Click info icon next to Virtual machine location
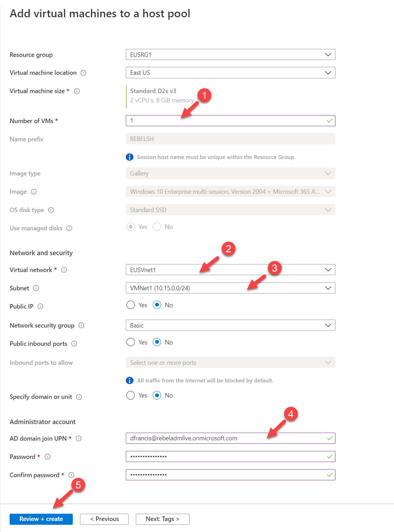 pyautogui.click(x=83, y=73)
